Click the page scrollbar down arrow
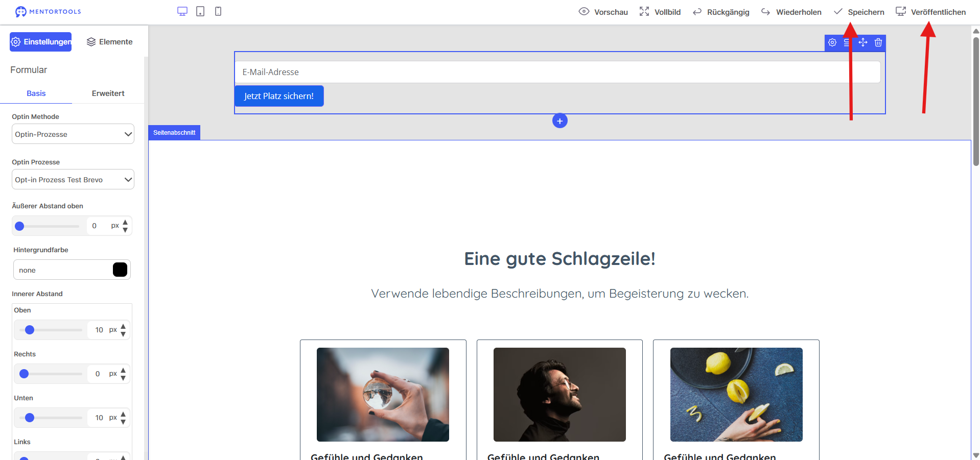 (976, 455)
